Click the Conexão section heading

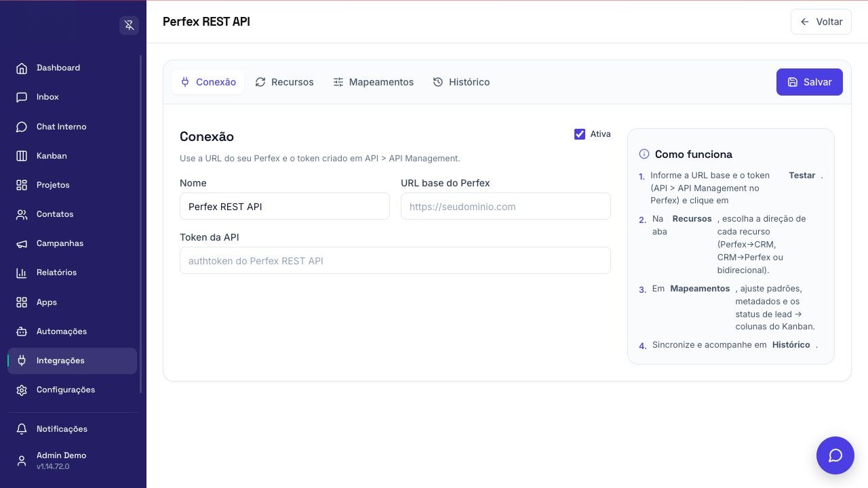click(x=207, y=136)
